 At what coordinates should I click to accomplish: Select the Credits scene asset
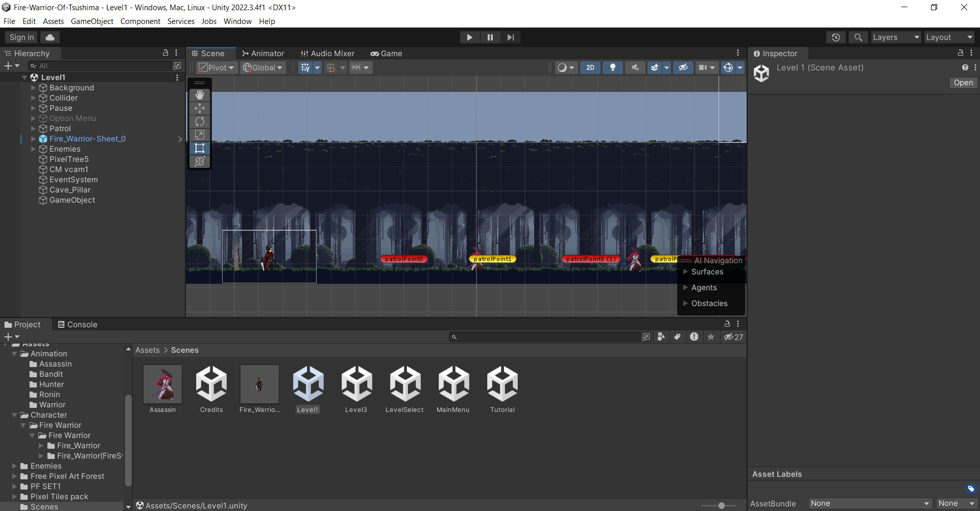(x=211, y=389)
